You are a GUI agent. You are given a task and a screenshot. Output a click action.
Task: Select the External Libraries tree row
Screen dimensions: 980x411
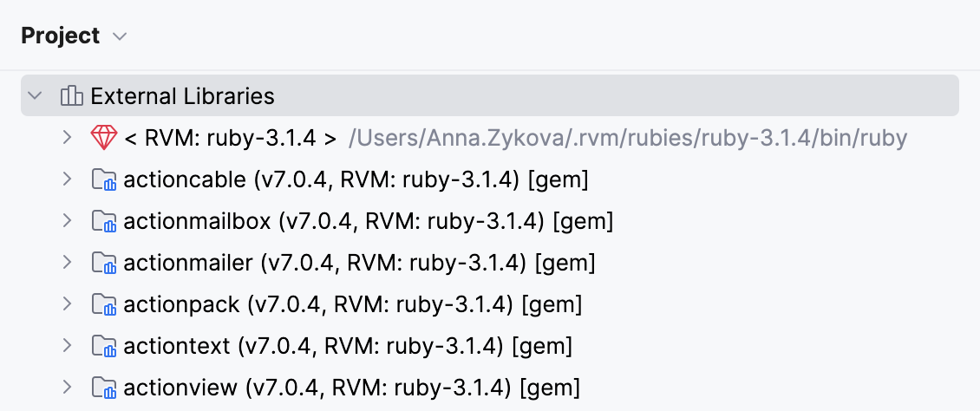[183, 96]
